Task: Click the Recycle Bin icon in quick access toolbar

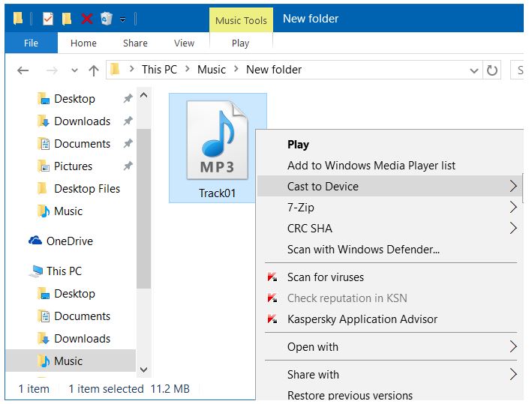Action: [107, 19]
